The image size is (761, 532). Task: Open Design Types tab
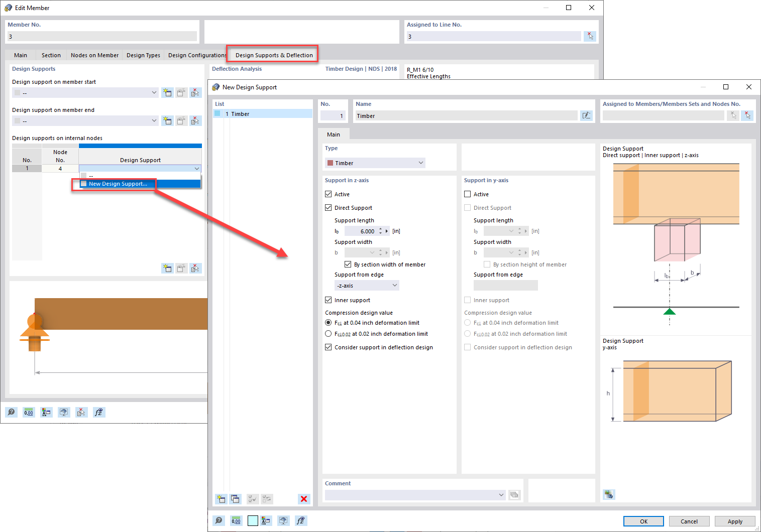click(143, 55)
